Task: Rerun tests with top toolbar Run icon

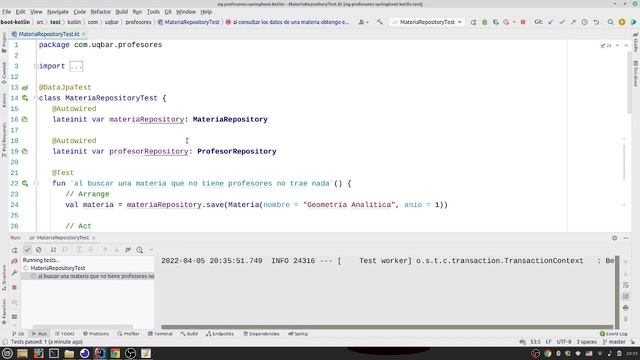Action: (473, 22)
